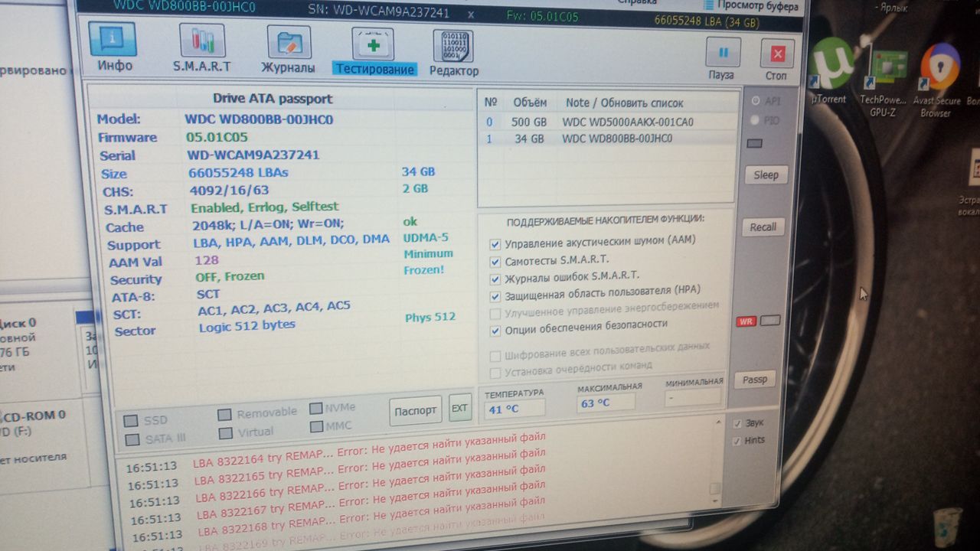The height and width of the screenshot is (551, 980).
Task: Click the UDMA-5 mode text
Action: click(x=426, y=238)
